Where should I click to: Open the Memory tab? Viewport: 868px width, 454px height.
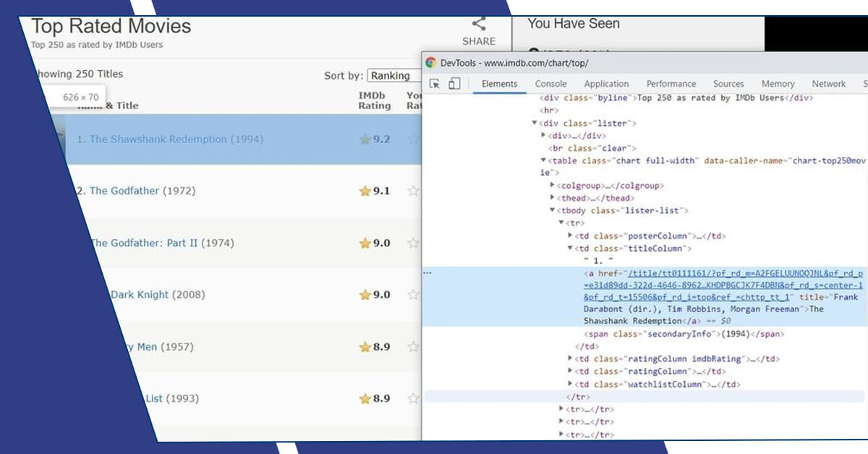click(778, 84)
